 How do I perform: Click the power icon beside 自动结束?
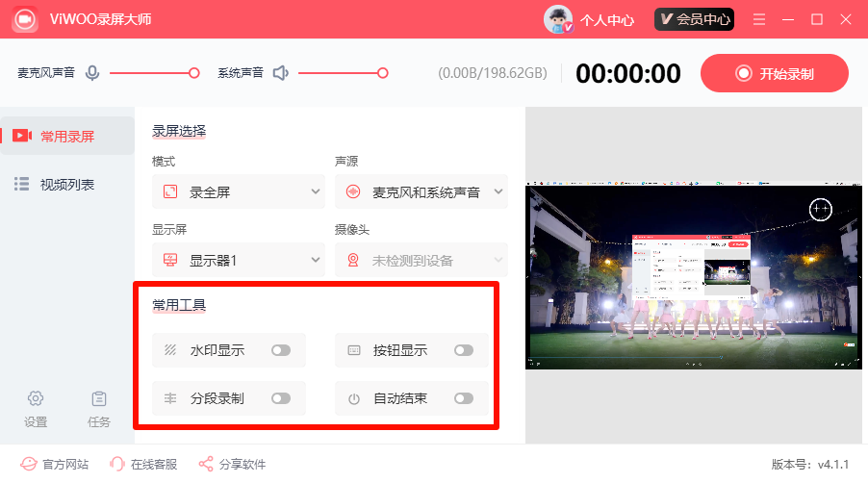(x=354, y=399)
